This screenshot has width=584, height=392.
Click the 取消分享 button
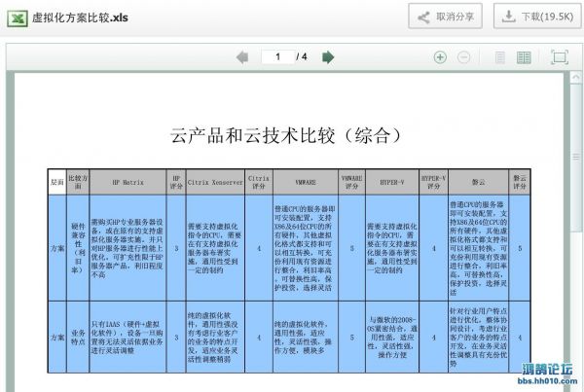[x=445, y=17]
